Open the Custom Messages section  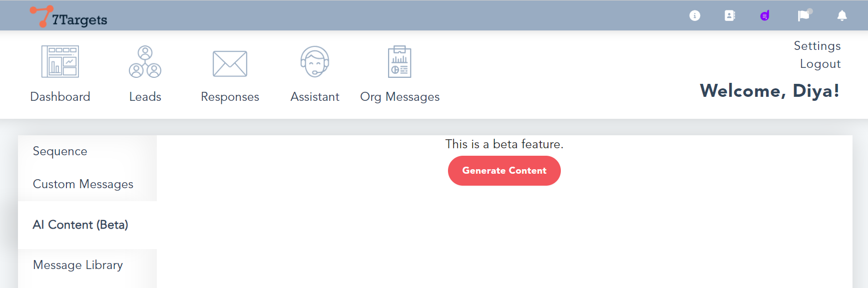[83, 184]
